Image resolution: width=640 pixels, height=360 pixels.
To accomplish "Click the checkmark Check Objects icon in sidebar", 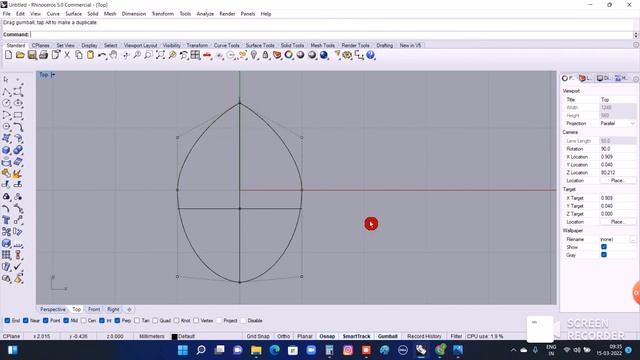I will [x=18, y=267].
